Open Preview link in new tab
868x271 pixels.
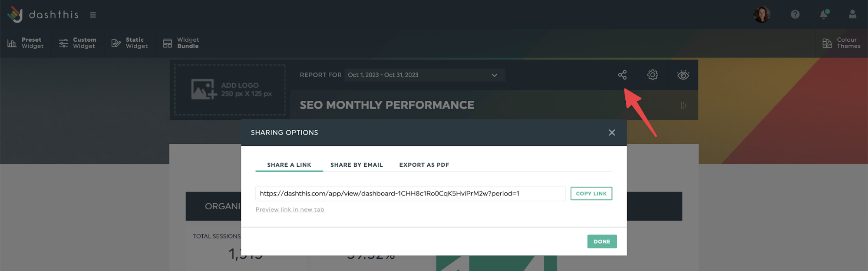click(290, 209)
